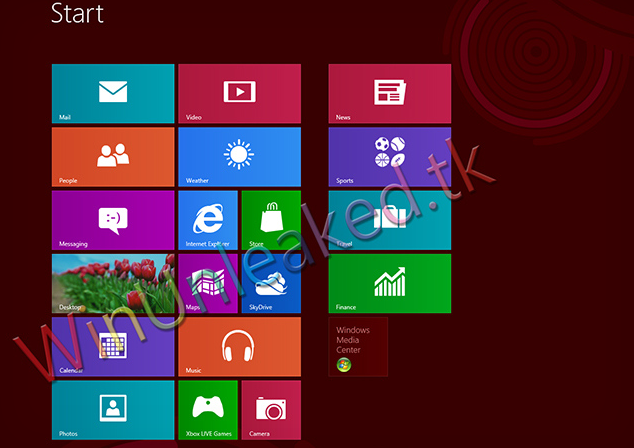Open the Store tile
Image resolution: width=634 pixels, height=448 pixels.
(271, 220)
